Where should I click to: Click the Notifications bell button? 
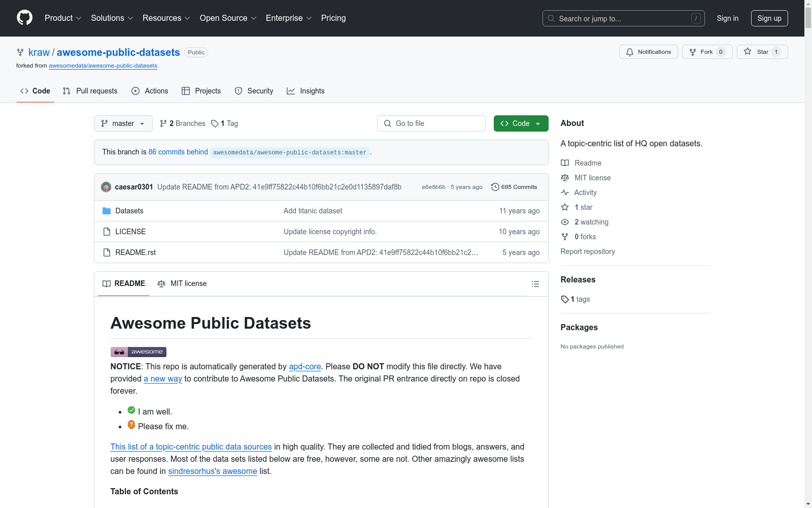coord(648,52)
